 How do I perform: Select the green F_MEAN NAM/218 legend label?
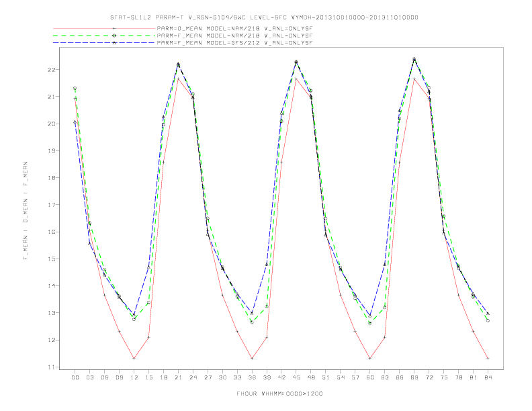pyautogui.click(x=234, y=36)
